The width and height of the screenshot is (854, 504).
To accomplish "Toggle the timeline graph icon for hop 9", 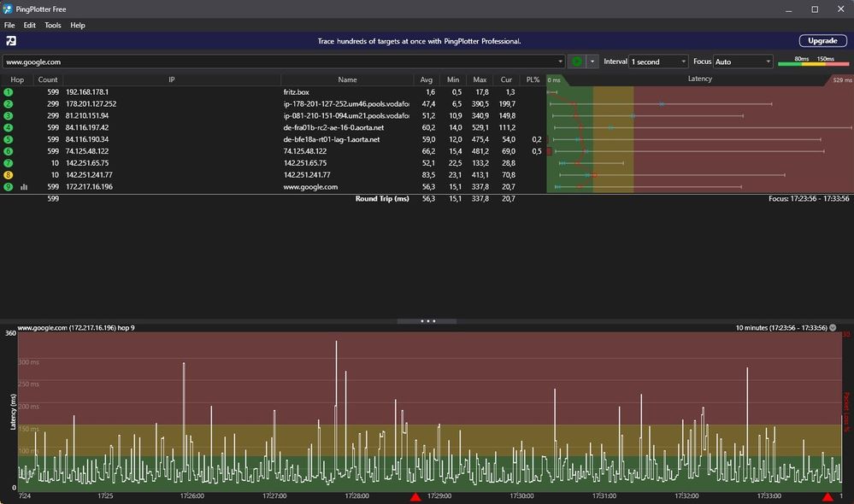I will pos(24,187).
